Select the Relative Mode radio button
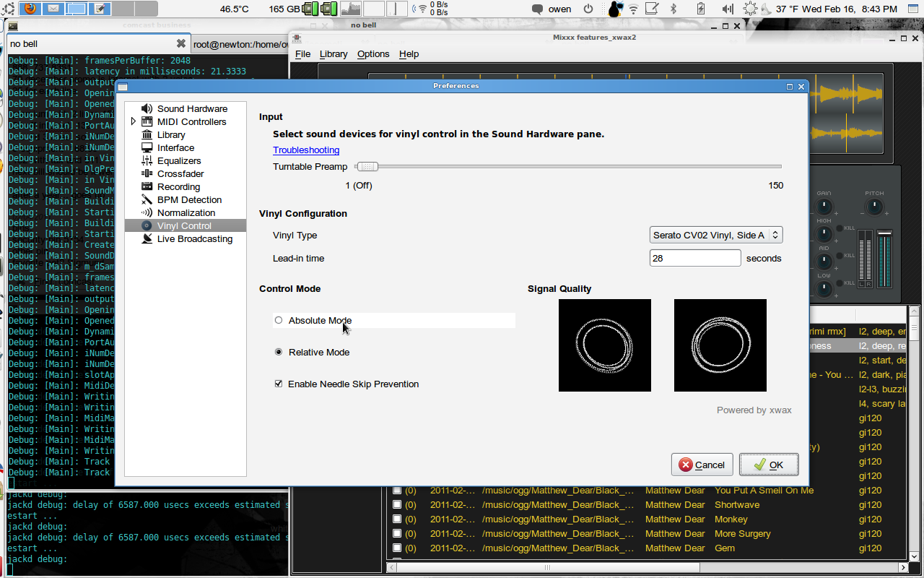This screenshot has height=578, width=924. (x=279, y=352)
